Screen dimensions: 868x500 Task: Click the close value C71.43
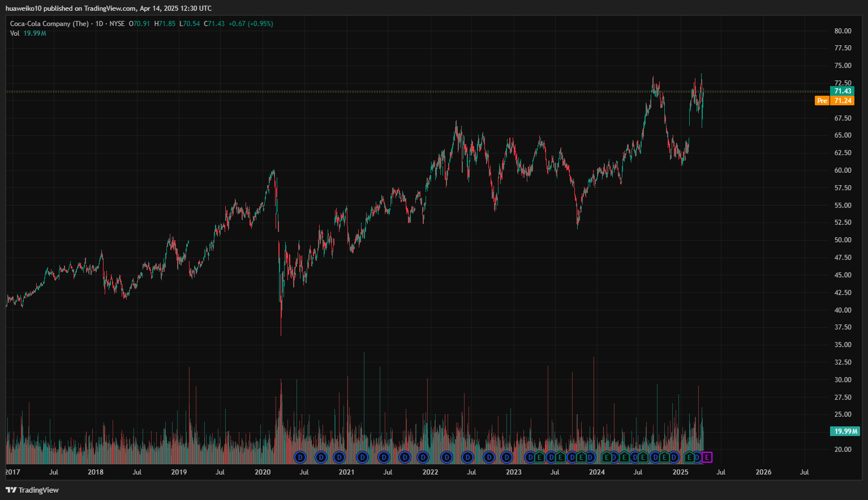(214, 24)
